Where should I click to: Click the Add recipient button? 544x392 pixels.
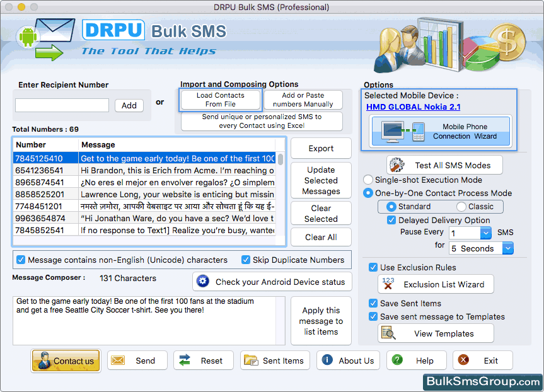click(x=129, y=105)
